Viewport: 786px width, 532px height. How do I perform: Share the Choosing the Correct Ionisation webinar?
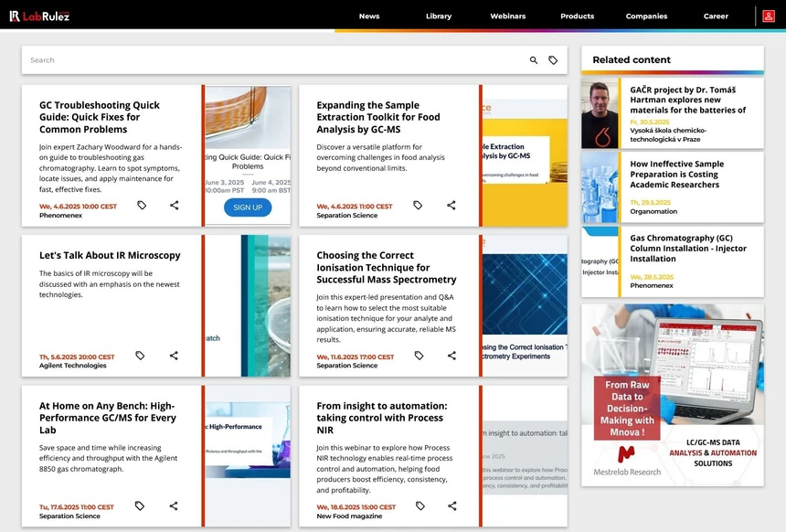(451, 356)
